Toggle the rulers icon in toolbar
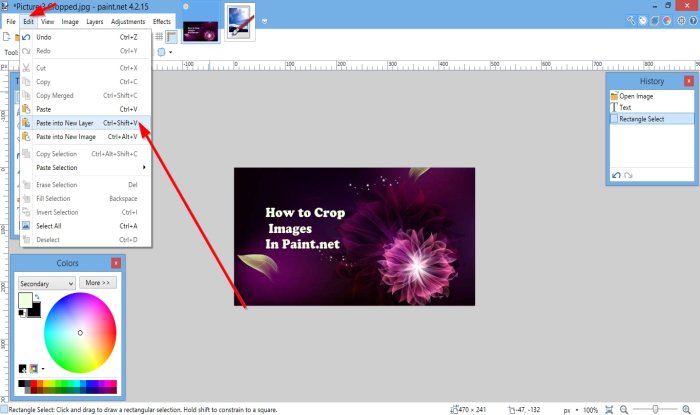 [x=171, y=37]
